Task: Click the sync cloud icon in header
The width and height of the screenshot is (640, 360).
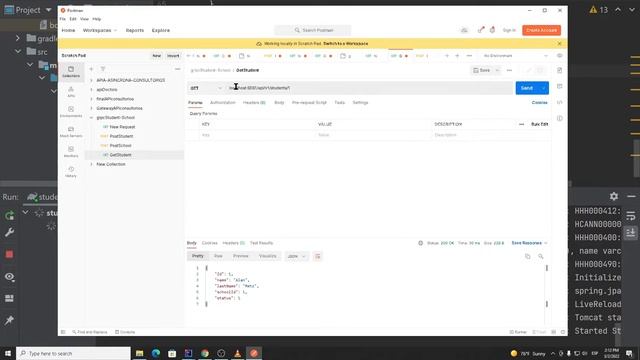Action: [464, 30]
